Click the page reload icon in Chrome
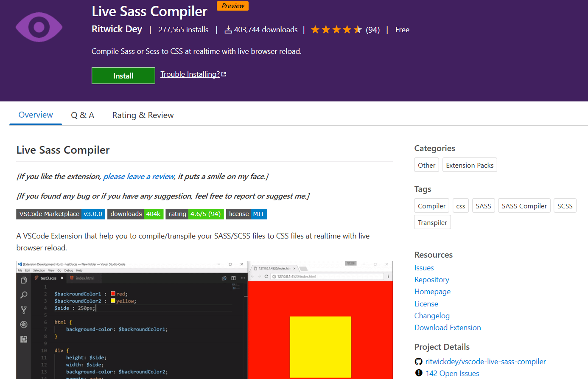 (266, 276)
